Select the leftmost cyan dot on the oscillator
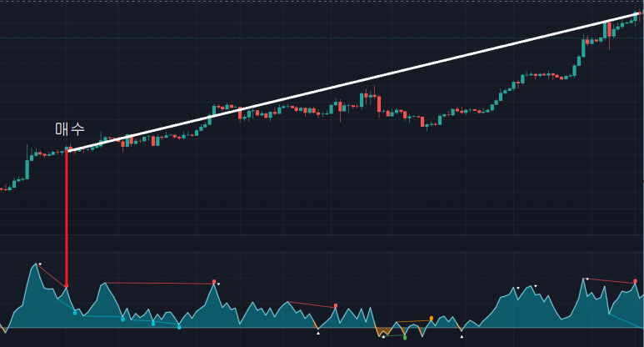 75,314
